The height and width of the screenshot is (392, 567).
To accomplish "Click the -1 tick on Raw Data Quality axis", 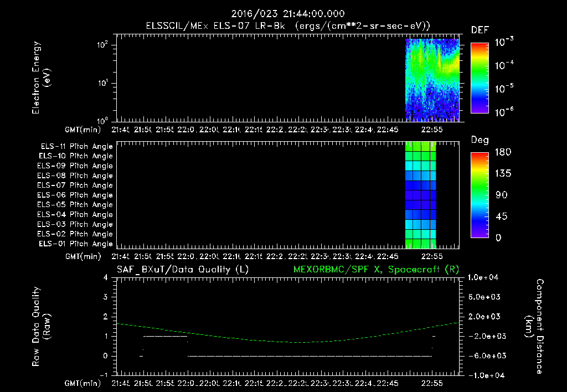I will (x=104, y=375).
